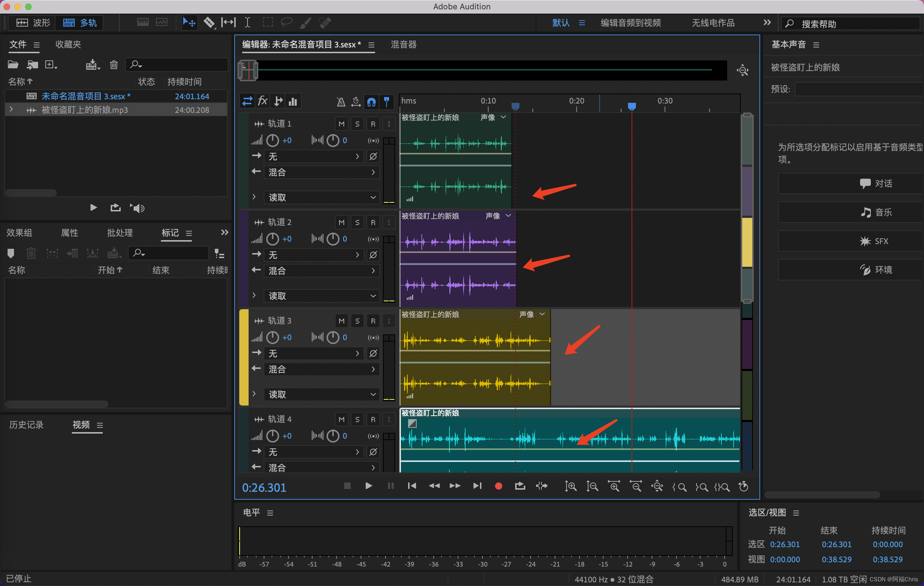Open file folder icon in Files panel
This screenshot has width=924, height=586.
coord(13,64)
